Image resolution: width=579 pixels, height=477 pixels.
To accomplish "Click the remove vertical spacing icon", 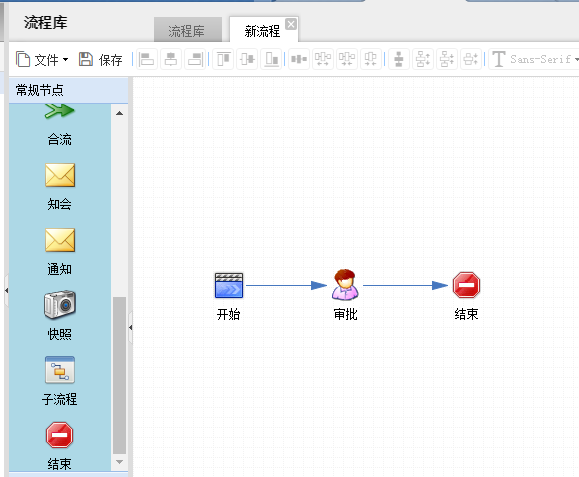I will 471,59.
